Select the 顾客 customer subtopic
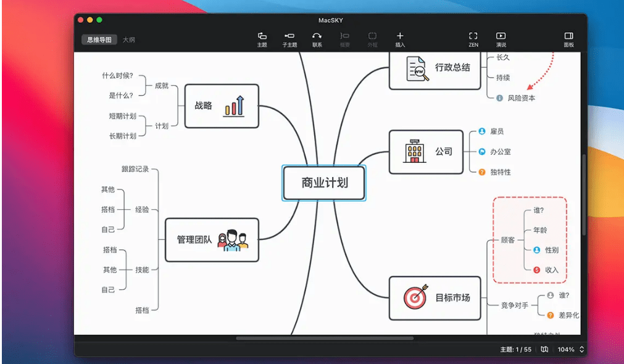The image size is (624, 364). click(508, 240)
